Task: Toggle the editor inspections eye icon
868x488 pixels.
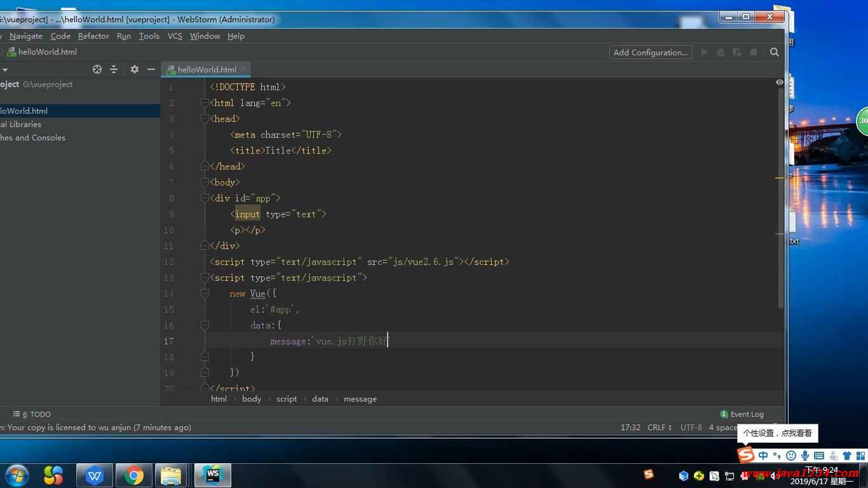Action: pyautogui.click(x=780, y=83)
